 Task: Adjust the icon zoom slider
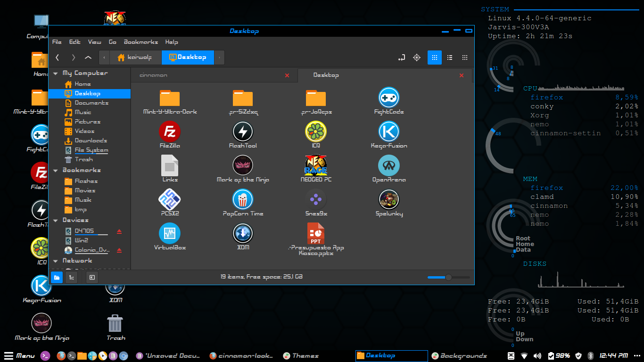(448, 277)
